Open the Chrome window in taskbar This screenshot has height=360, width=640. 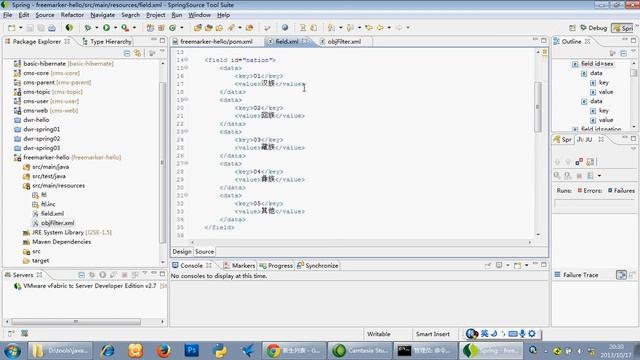click(x=293, y=351)
